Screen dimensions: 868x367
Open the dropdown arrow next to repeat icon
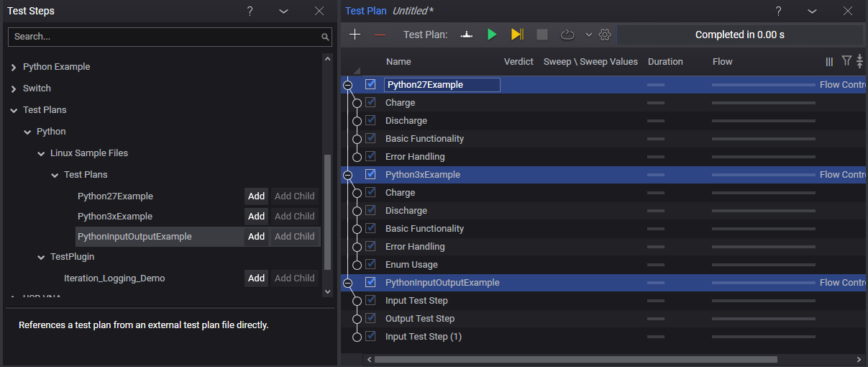point(589,35)
